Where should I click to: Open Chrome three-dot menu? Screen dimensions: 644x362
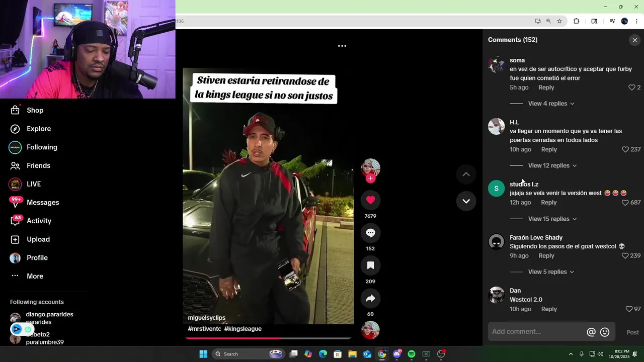coord(637,21)
